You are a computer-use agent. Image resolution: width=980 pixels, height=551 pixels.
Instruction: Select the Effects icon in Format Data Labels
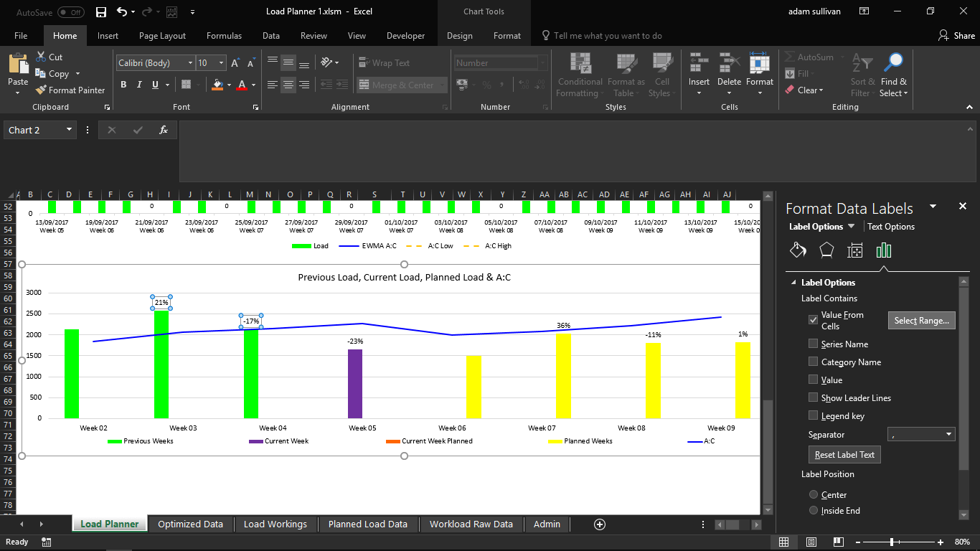(826, 250)
